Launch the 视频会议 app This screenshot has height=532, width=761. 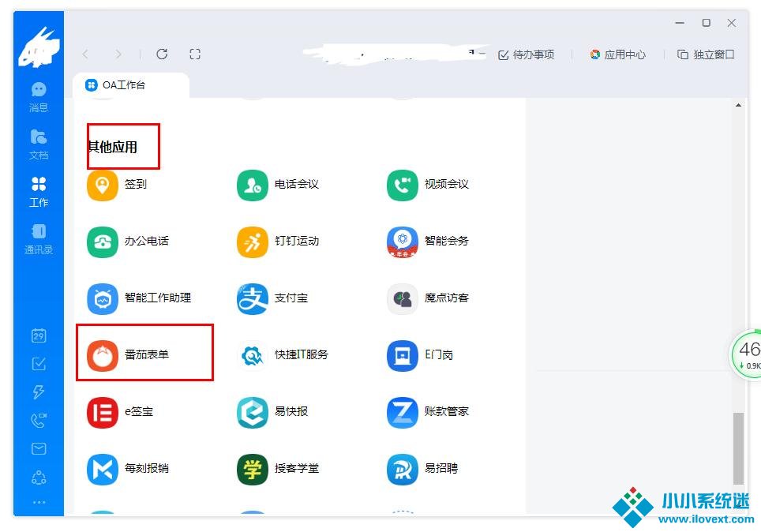point(428,185)
